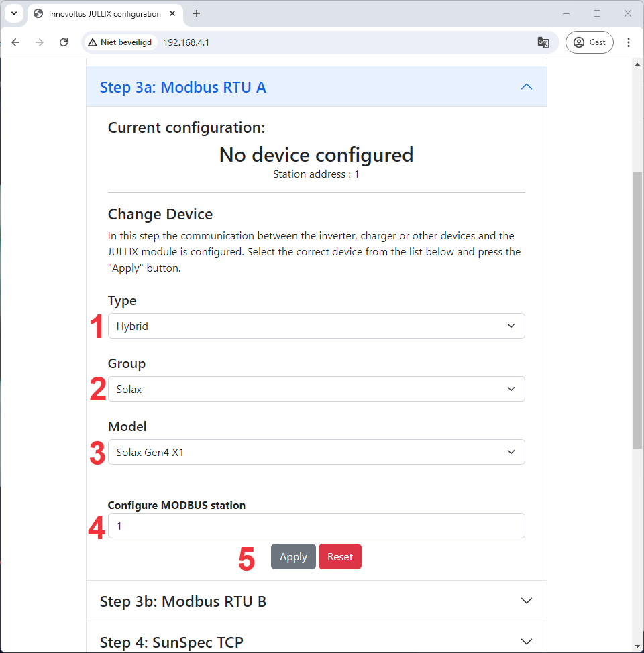The image size is (644, 653).
Task: Open the Type dropdown showing Hybrid
Action: pyautogui.click(x=316, y=326)
